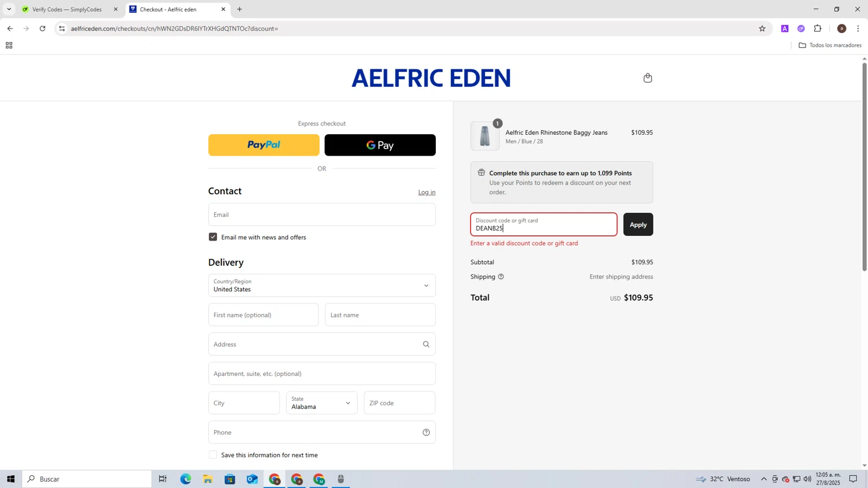868x488 pixels.
Task: Focus the Email input field
Action: pos(322,215)
